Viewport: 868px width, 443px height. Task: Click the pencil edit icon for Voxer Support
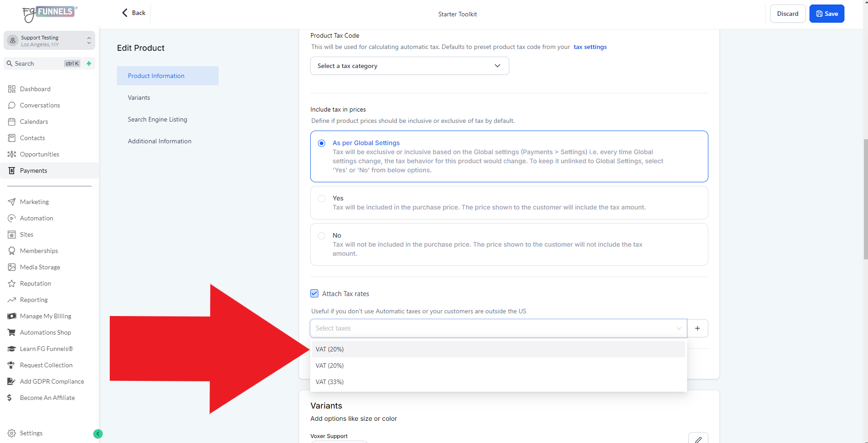coord(698,438)
